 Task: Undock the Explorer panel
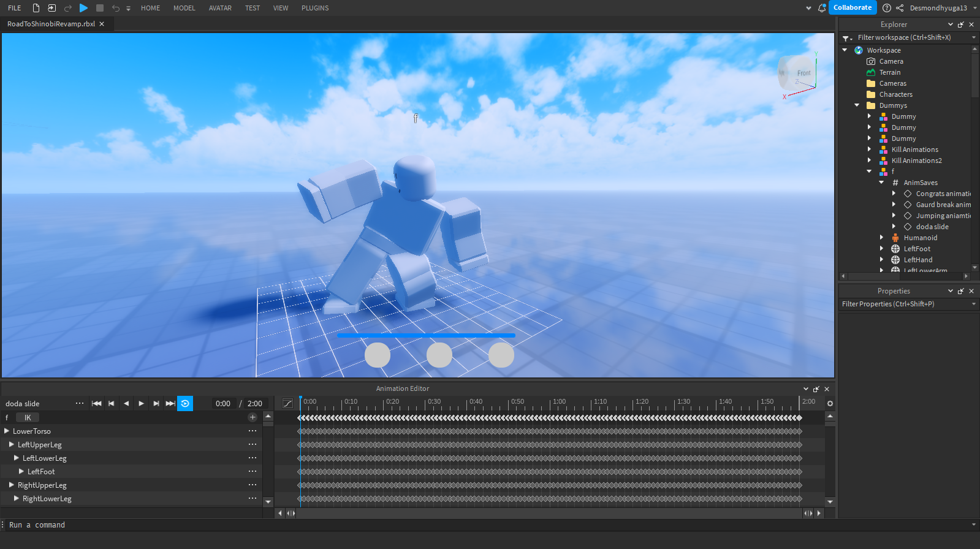tap(961, 25)
